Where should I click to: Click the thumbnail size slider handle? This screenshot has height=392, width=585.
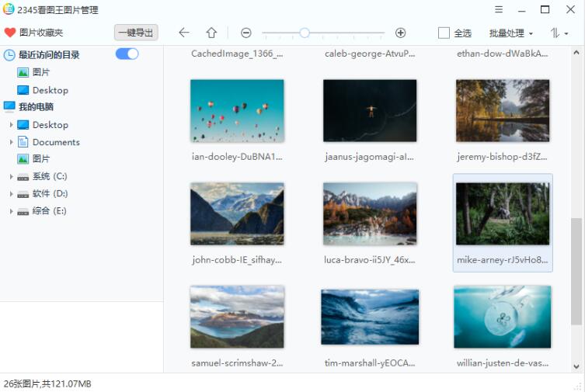click(305, 33)
